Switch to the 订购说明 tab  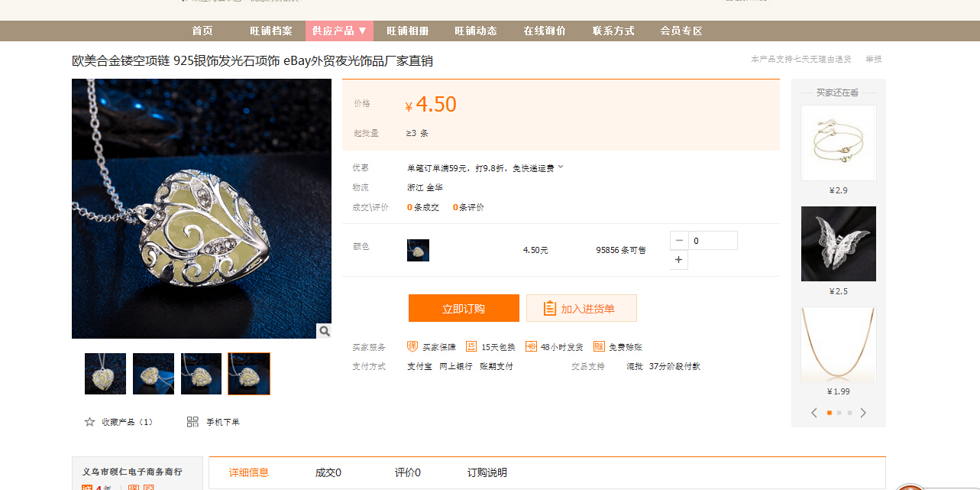point(487,472)
